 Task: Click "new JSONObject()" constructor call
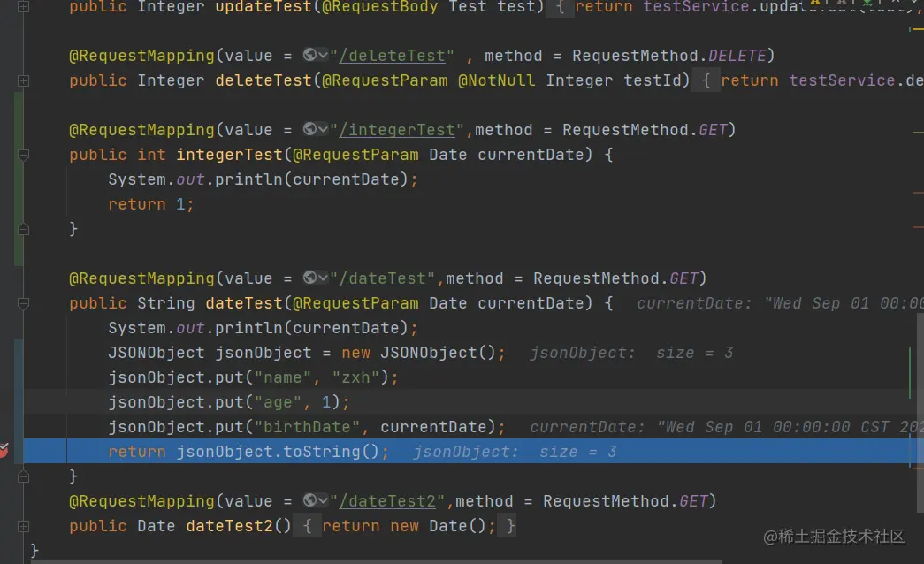point(419,353)
